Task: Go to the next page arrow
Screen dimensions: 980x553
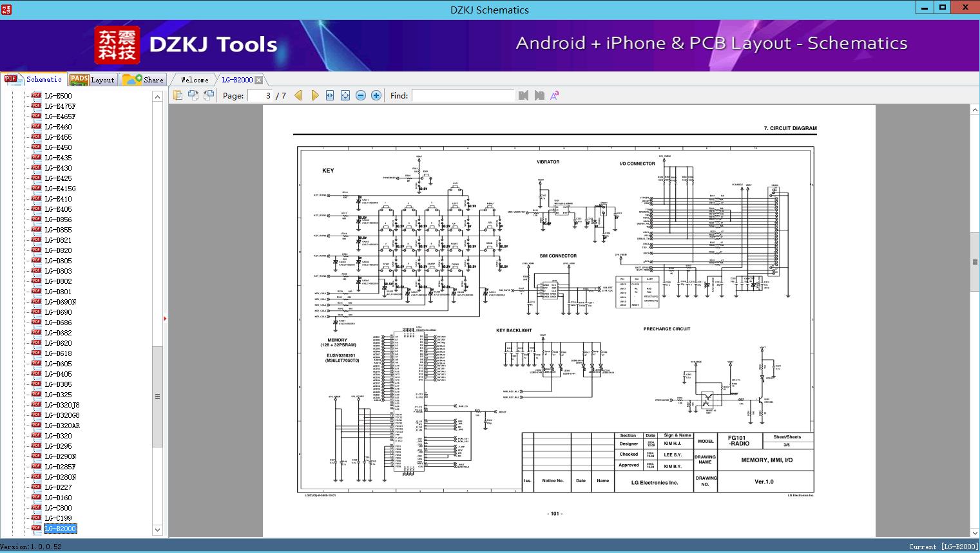Action: [314, 95]
